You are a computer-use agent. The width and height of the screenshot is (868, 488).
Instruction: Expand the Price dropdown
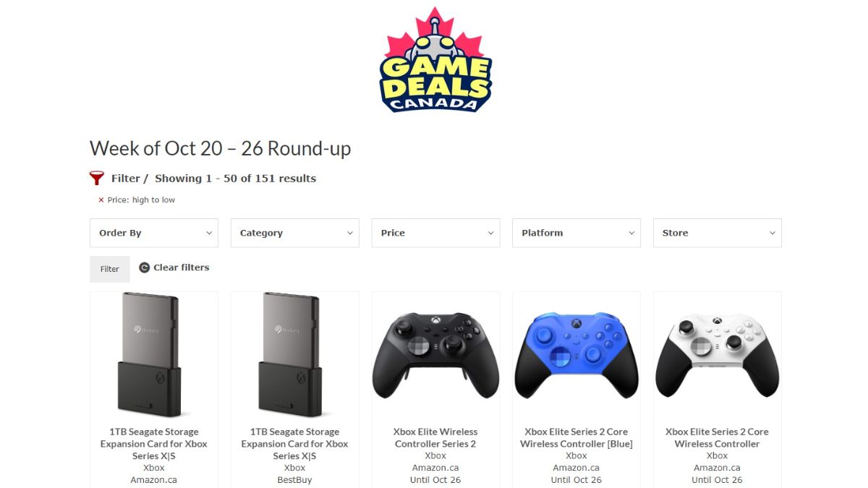coord(435,232)
